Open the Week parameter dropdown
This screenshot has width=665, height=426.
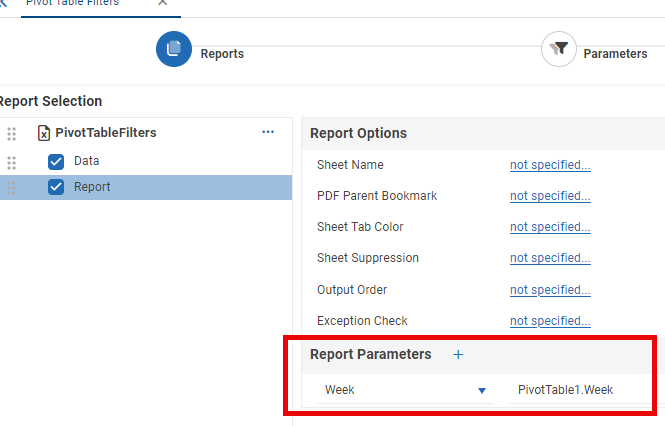tap(481, 390)
